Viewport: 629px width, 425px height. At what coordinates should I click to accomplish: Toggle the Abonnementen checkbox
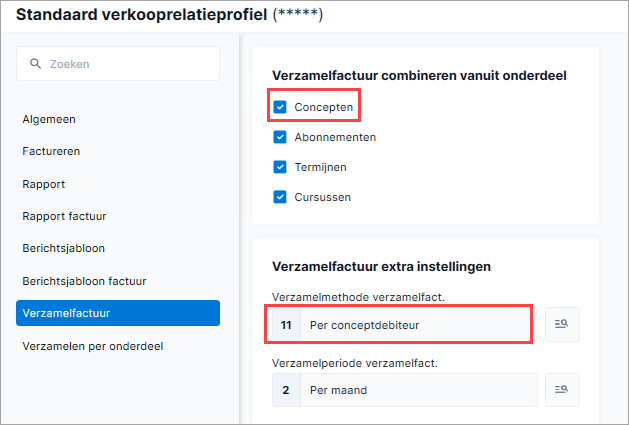pyautogui.click(x=280, y=137)
